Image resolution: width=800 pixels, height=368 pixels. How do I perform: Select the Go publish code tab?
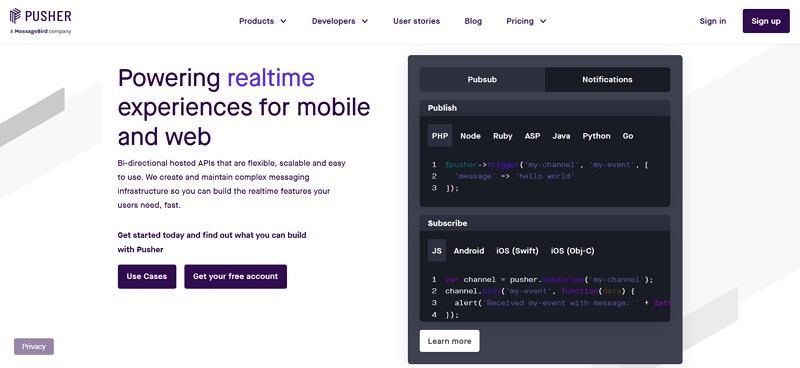(x=628, y=136)
